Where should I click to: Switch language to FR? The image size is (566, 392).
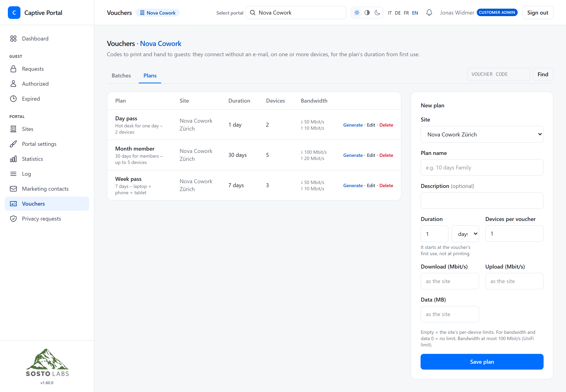(x=406, y=13)
